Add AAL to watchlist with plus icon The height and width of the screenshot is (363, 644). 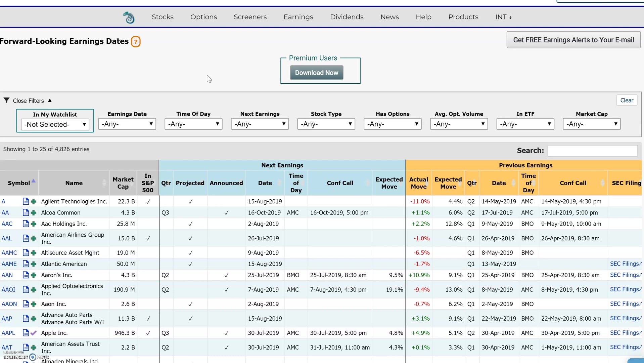[34, 238]
